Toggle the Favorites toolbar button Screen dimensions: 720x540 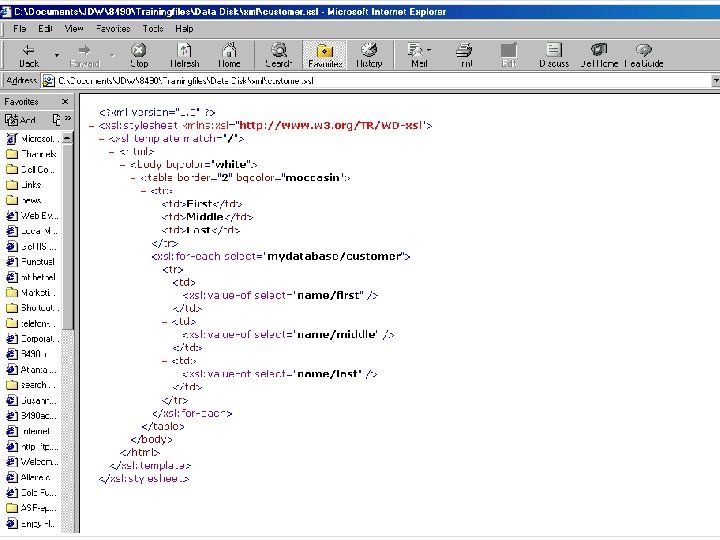point(325,56)
